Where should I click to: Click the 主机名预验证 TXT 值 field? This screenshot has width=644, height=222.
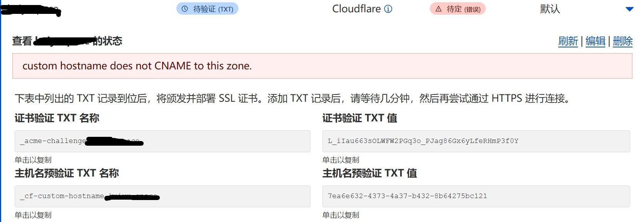pyautogui.click(x=476, y=196)
